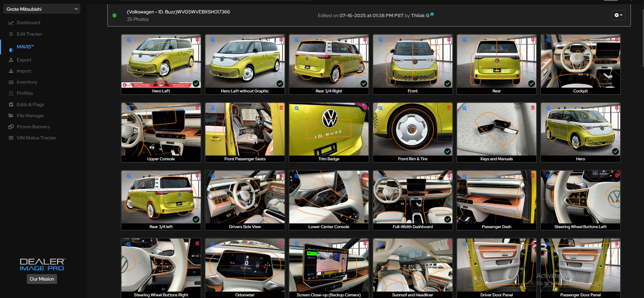The image size is (644, 298).
Task: Magnify the Hero photo
Action: [548, 109]
